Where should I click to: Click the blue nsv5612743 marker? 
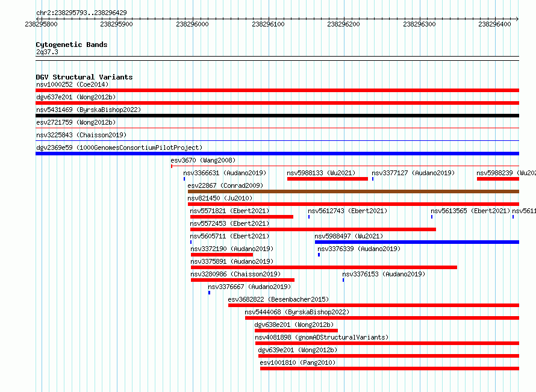(x=309, y=217)
